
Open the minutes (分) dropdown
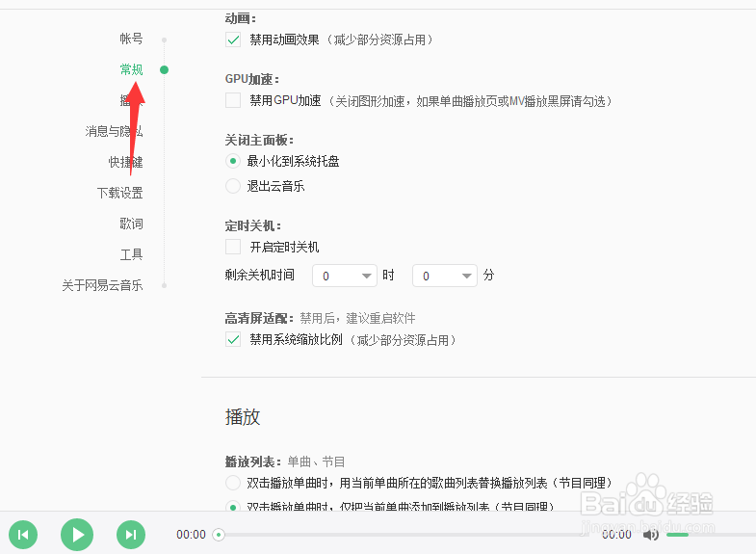click(445, 276)
